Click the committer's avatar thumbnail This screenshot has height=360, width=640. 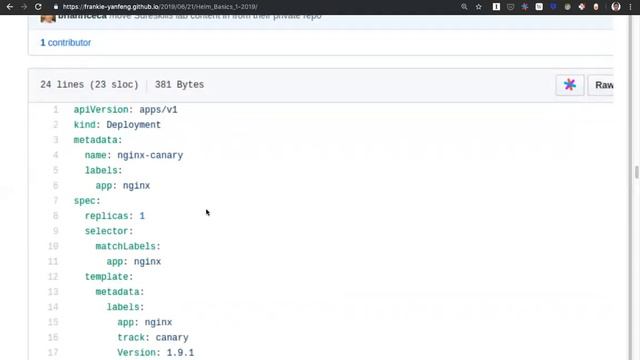click(x=48, y=18)
